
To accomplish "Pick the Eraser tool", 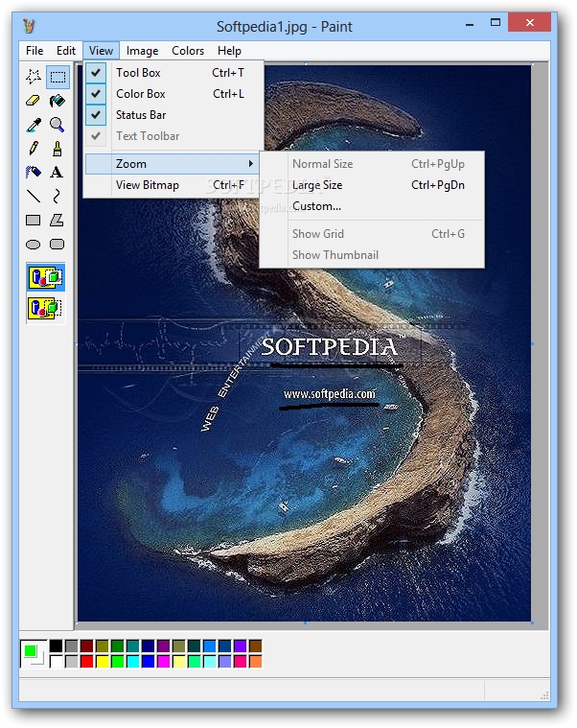I will pyautogui.click(x=34, y=101).
